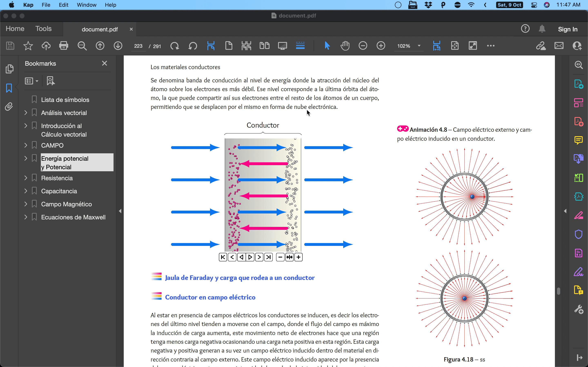Expand the Campo Magnético bookmark

26,204
